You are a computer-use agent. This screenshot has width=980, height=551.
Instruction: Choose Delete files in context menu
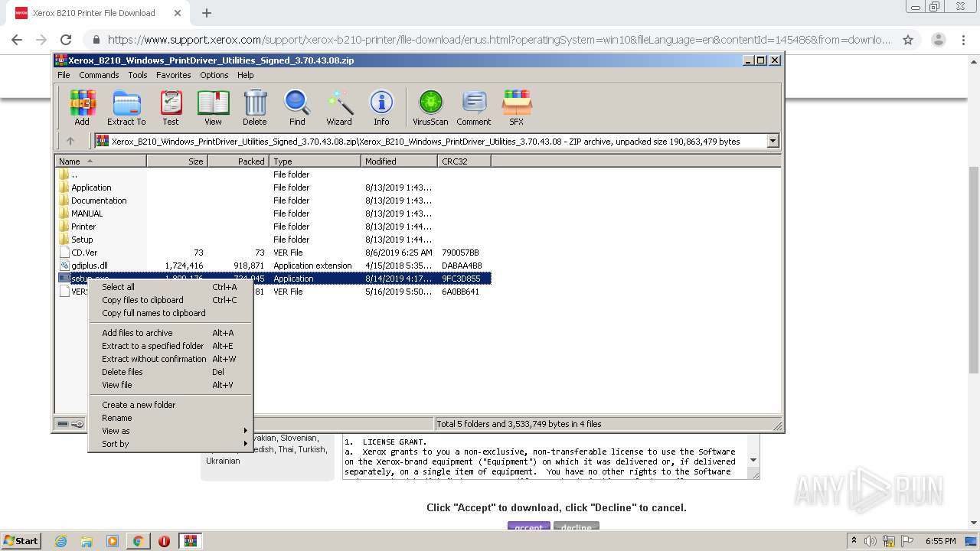point(170,372)
